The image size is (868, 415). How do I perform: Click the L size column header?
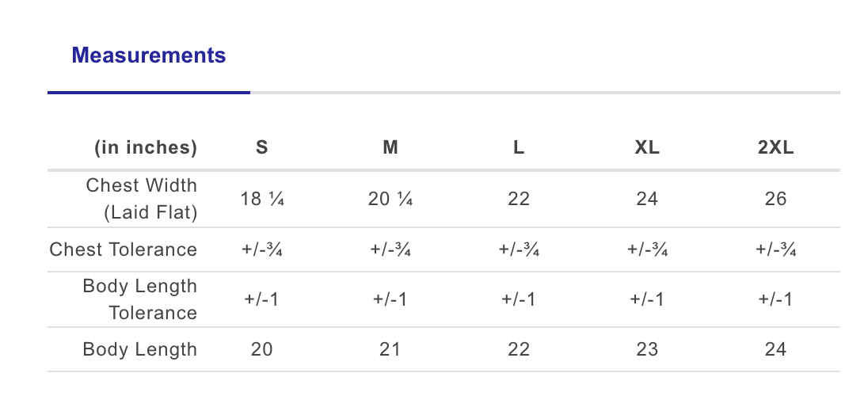[x=519, y=147]
